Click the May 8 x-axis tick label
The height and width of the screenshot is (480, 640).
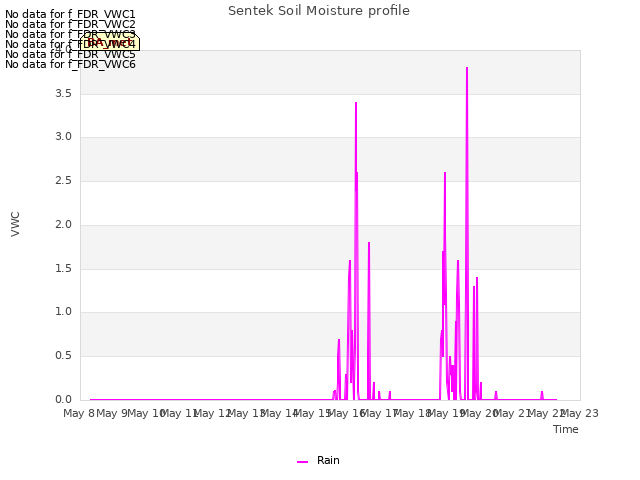79,413
